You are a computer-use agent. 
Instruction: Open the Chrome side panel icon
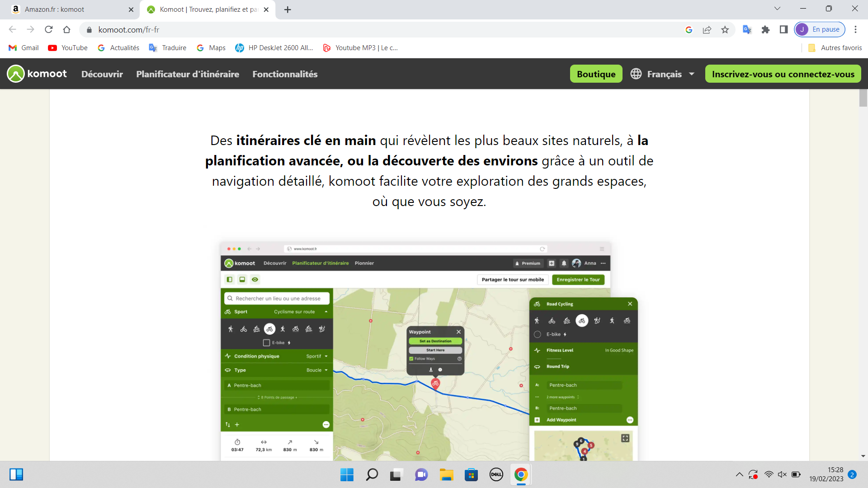point(784,30)
